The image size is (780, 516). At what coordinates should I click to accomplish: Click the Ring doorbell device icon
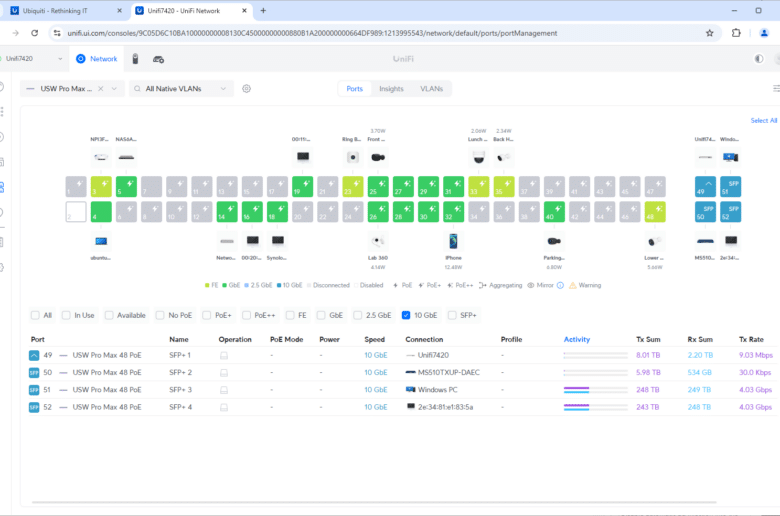pyautogui.click(x=353, y=157)
